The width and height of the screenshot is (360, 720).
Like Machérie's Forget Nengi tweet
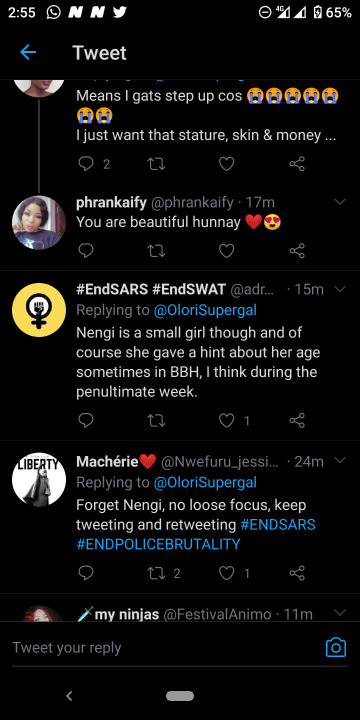pos(226,573)
